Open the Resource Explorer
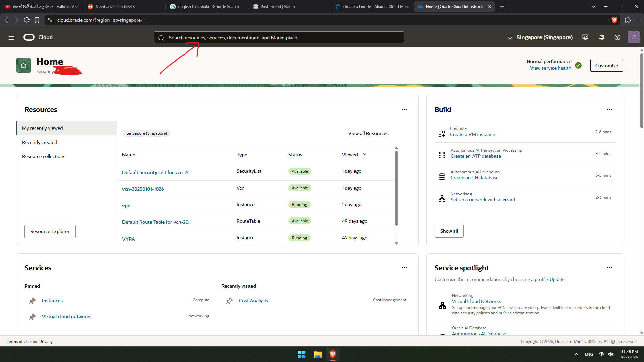Screen dimensions: 644x362 tap(50, 231)
